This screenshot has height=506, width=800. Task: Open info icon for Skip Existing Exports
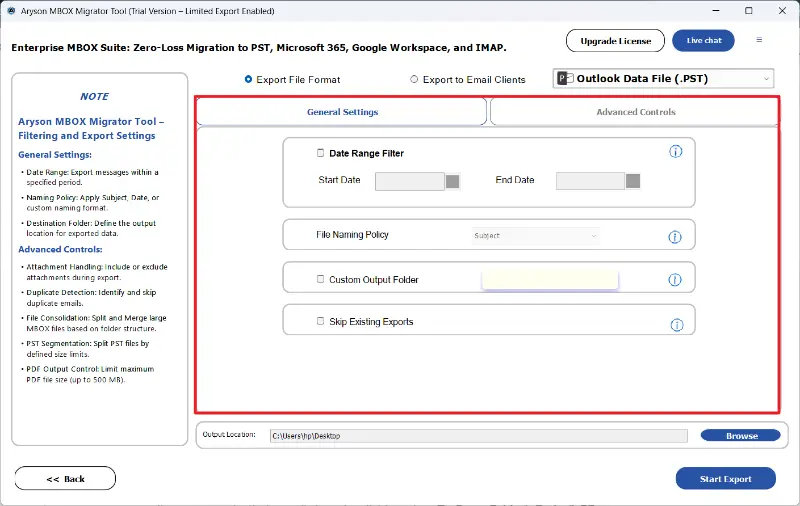(x=677, y=325)
